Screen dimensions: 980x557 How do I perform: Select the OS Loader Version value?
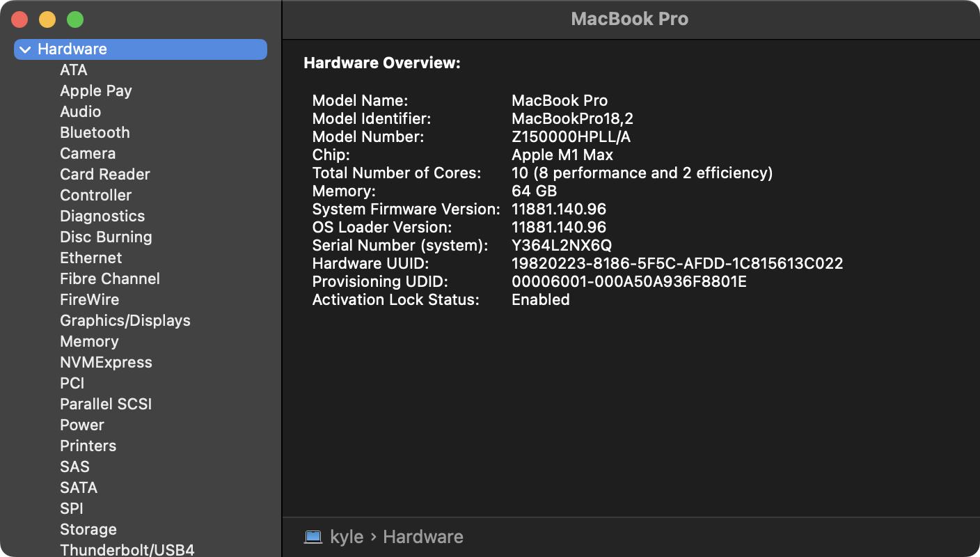559,227
